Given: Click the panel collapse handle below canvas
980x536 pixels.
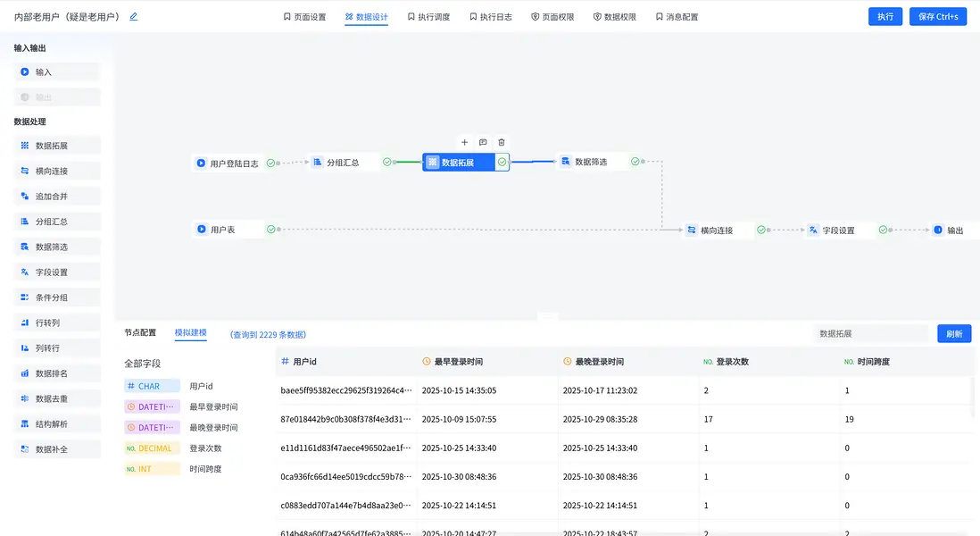Looking at the screenshot, I should [547, 316].
